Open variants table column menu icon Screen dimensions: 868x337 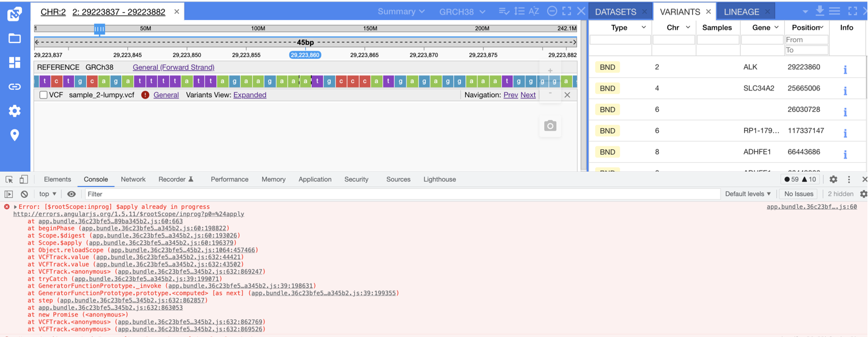[835, 11]
